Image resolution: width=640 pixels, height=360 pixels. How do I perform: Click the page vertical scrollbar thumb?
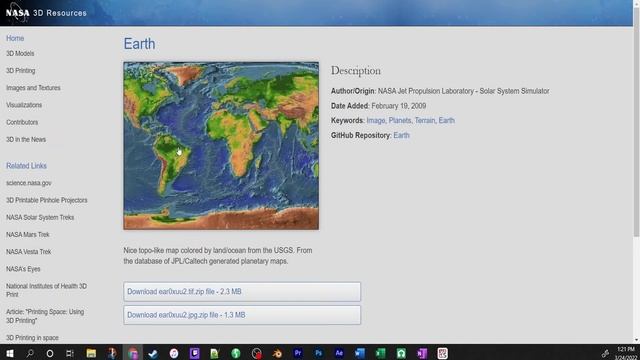pyautogui.click(x=636, y=121)
